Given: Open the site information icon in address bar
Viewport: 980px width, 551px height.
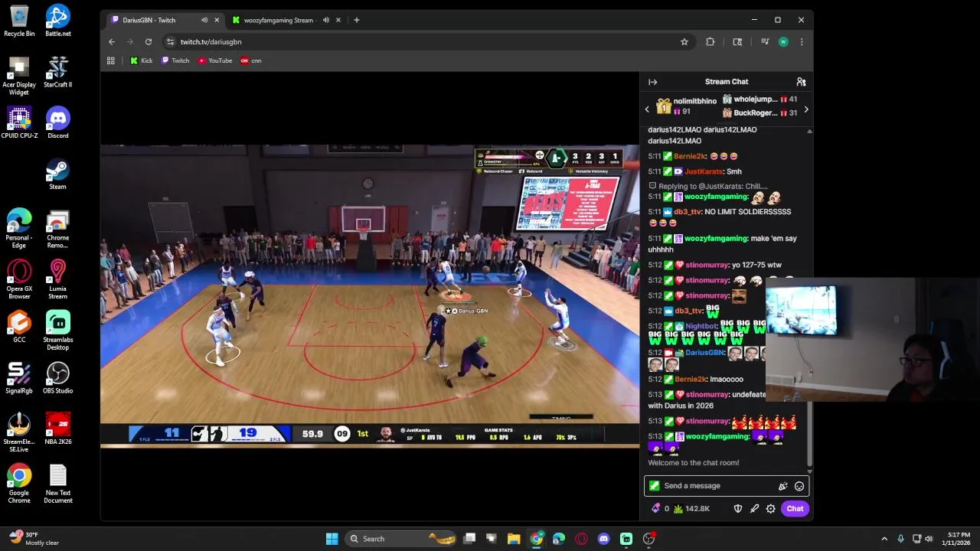Looking at the screenshot, I should click(x=171, y=42).
